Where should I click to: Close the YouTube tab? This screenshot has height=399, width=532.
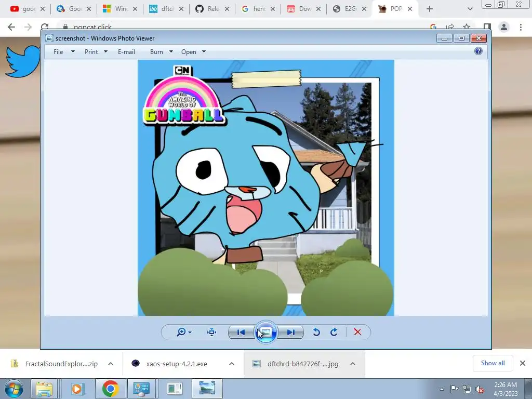pos(43,9)
